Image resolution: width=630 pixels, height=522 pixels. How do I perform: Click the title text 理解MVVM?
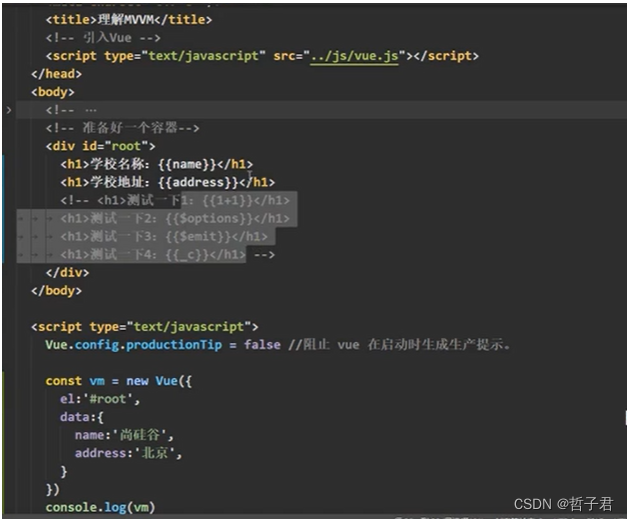pos(126,19)
